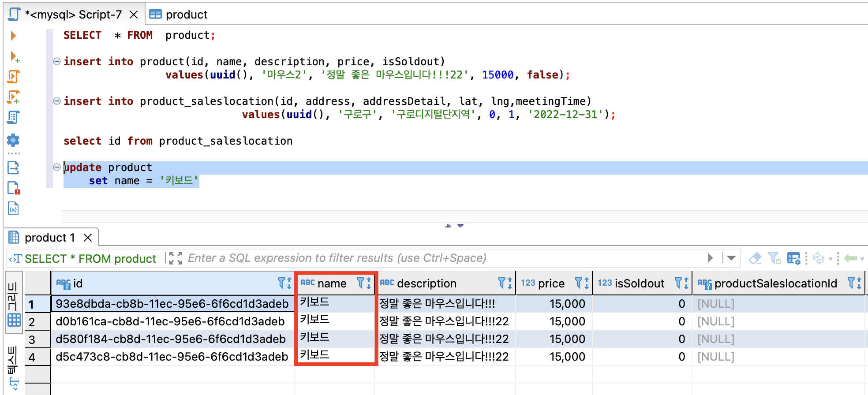The width and height of the screenshot is (868, 395).
Task: Open variables panel {x} icon
Action: pos(13,208)
